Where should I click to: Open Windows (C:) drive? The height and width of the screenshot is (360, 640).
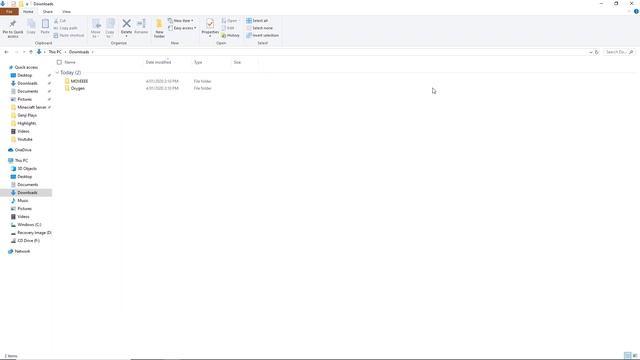tap(29, 224)
